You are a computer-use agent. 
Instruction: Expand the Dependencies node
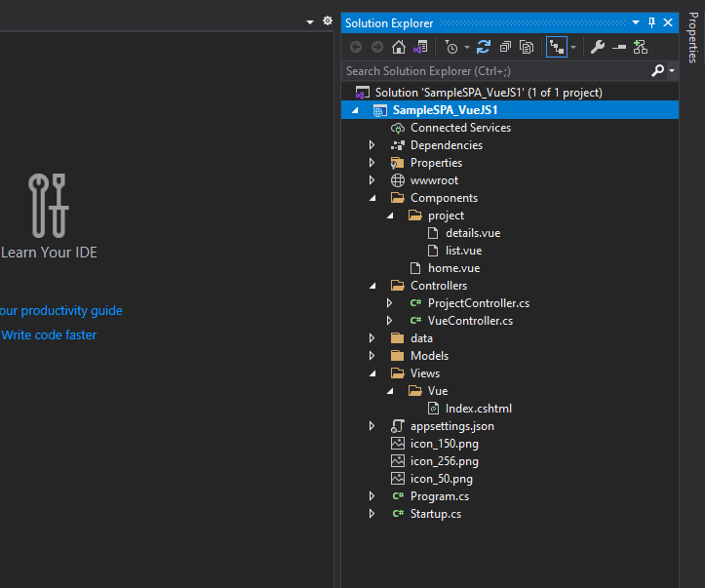coord(372,145)
